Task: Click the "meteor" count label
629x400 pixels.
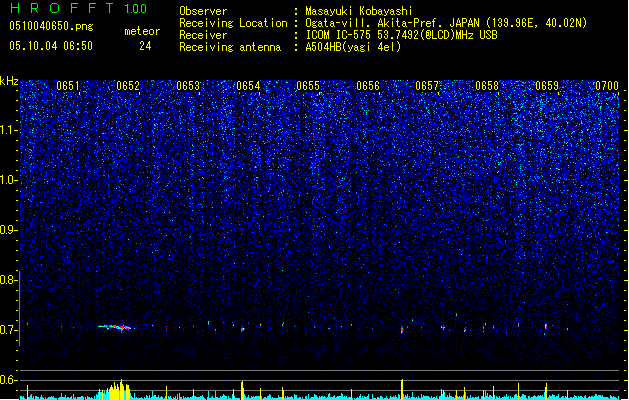Action: tap(142, 31)
